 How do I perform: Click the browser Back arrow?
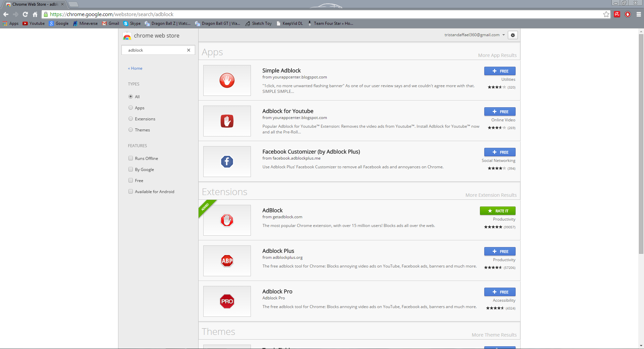(x=6, y=14)
